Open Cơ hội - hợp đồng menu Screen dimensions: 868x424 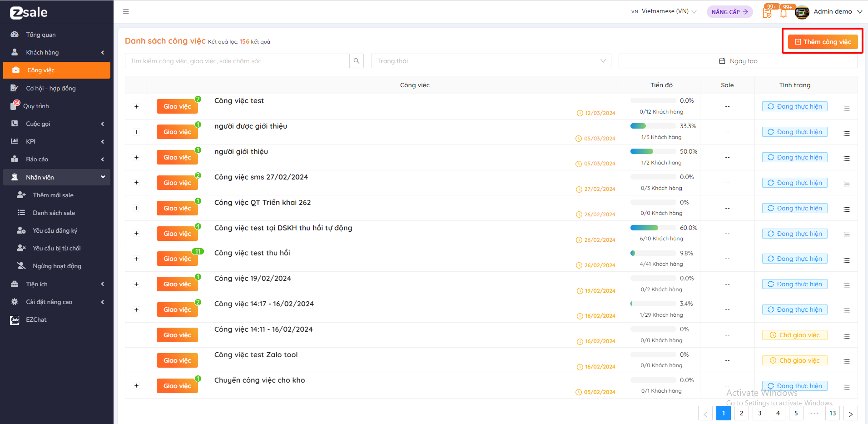(57, 88)
